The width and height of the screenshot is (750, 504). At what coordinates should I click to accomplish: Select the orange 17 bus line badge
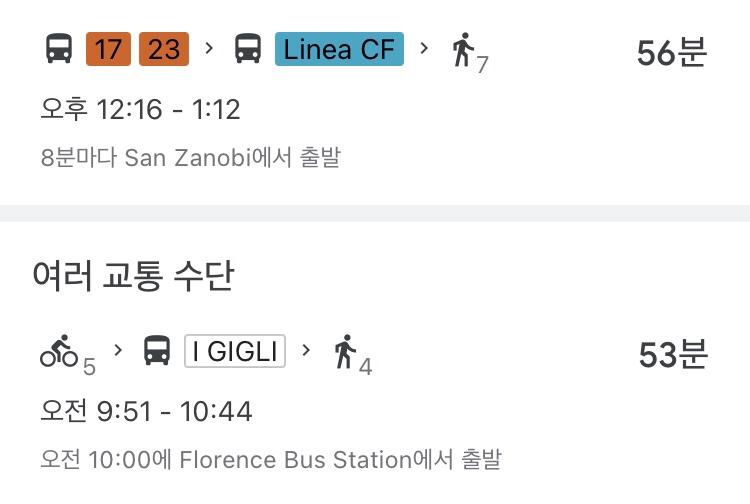click(108, 49)
